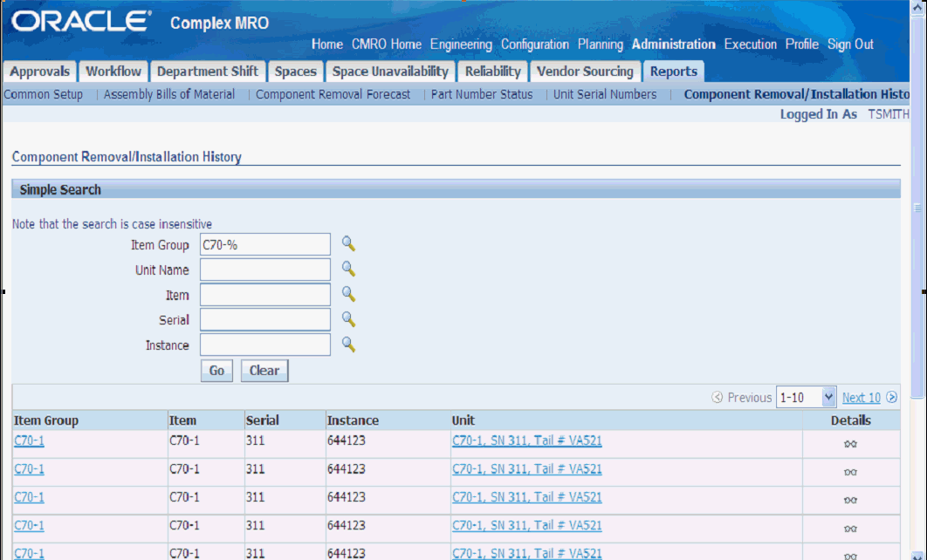The width and height of the screenshot is (927, 560).
Task: Click the Home global link
Action: pyautogui.click(x=327, y=44)
